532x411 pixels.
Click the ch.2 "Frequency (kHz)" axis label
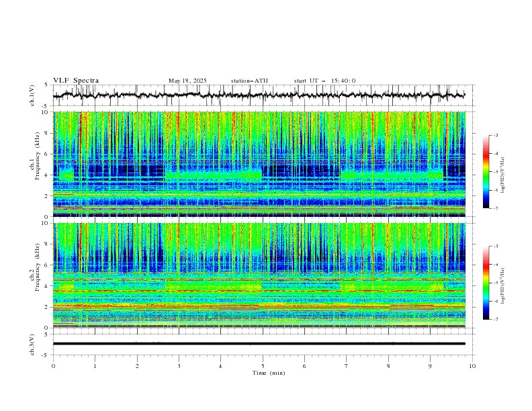coord(38,267)
